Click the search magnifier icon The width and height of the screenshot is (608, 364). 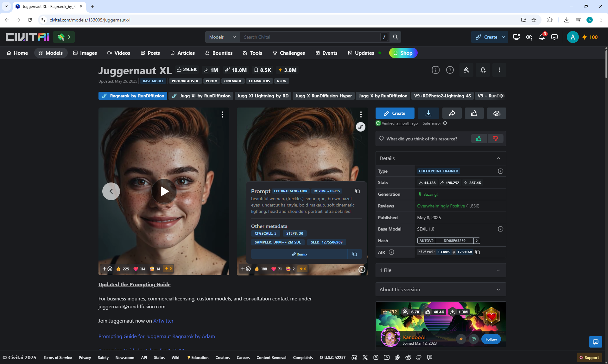[395, 37]
